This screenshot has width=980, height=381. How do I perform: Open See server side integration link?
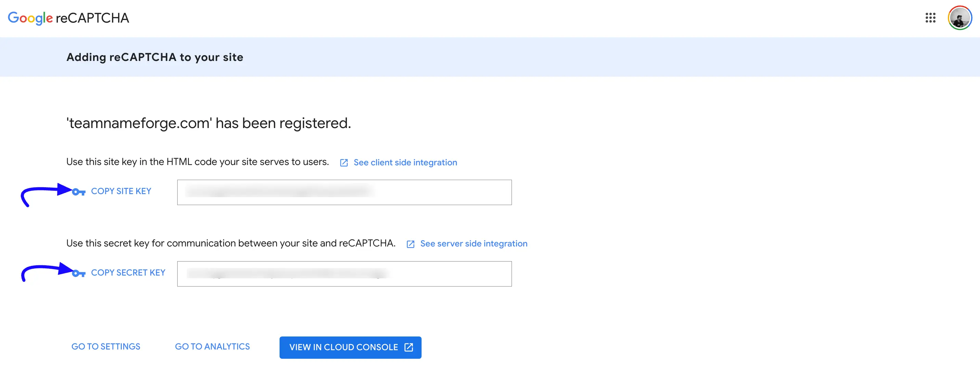click(474, 244)
